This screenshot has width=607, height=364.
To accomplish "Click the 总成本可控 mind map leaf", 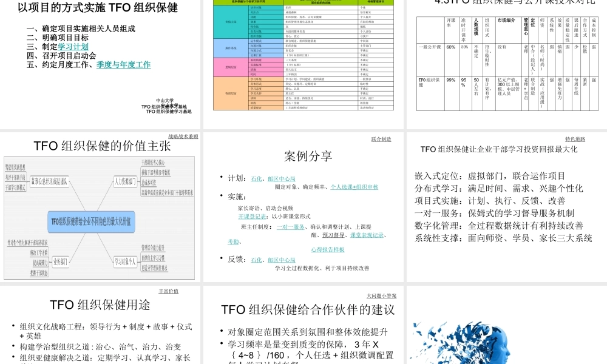I will 149,183.
